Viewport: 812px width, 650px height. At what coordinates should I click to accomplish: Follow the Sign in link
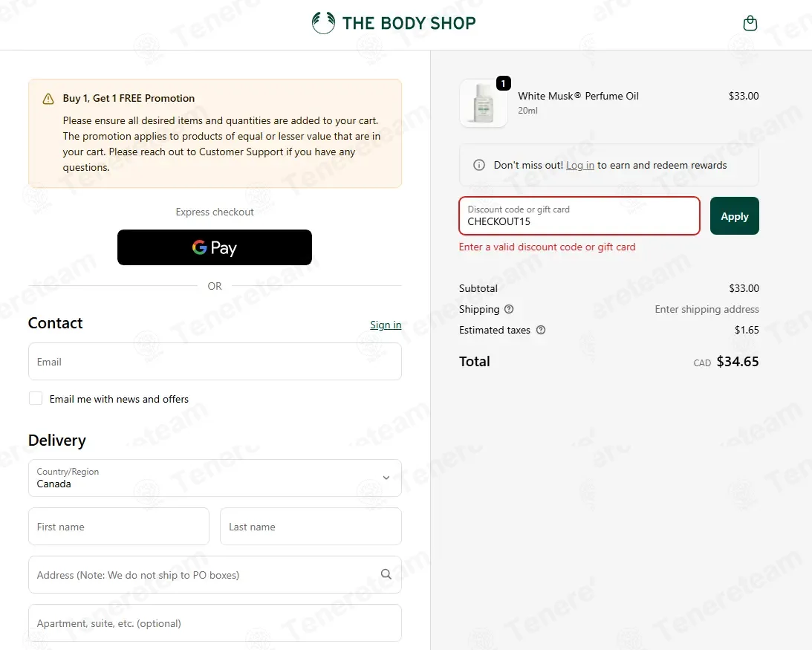click(x=386, y=325)
